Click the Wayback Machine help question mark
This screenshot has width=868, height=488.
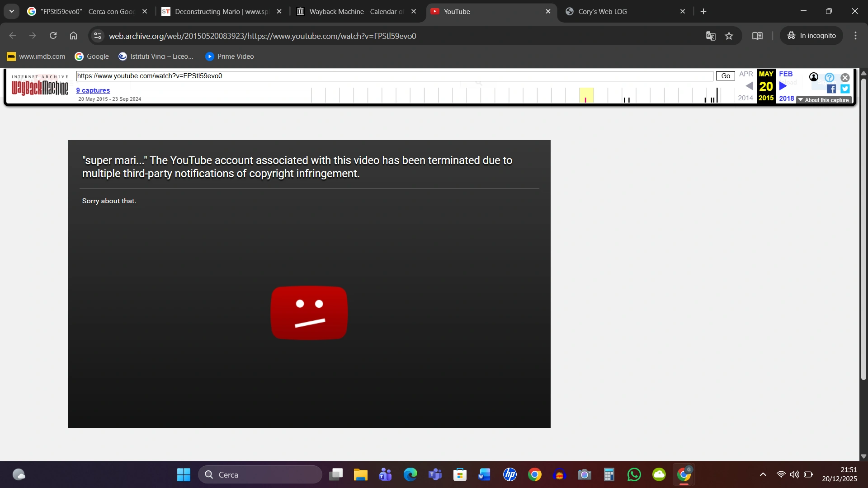point(829,77)
